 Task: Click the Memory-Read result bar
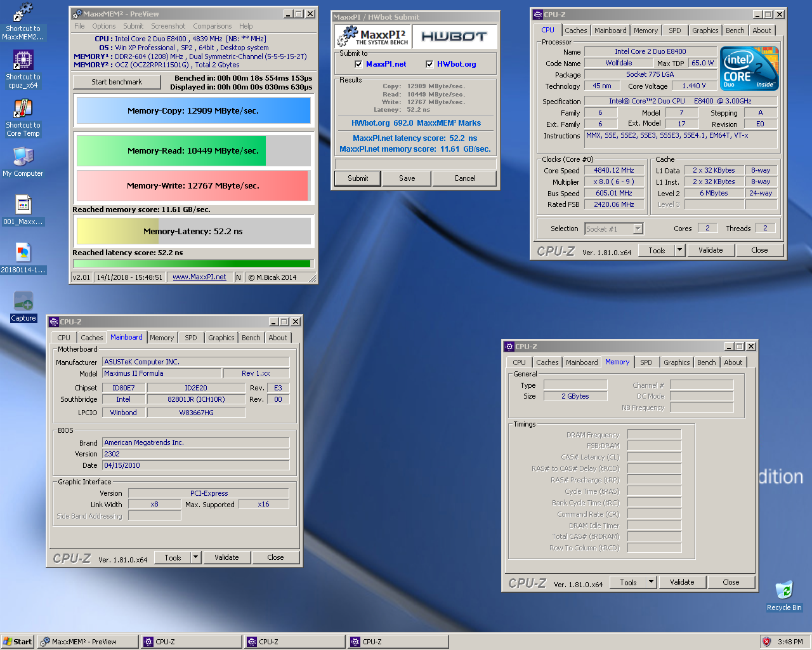coord(193,150)
